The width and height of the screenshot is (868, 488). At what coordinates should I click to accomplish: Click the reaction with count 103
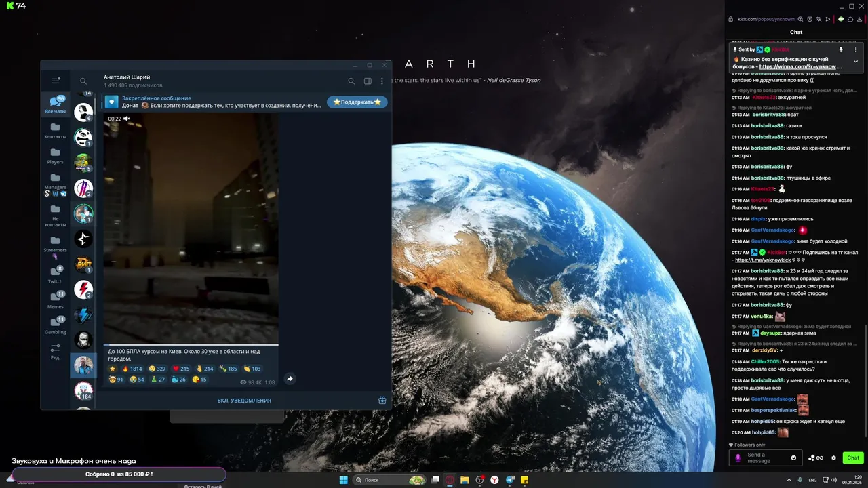(x=252, y=369)
